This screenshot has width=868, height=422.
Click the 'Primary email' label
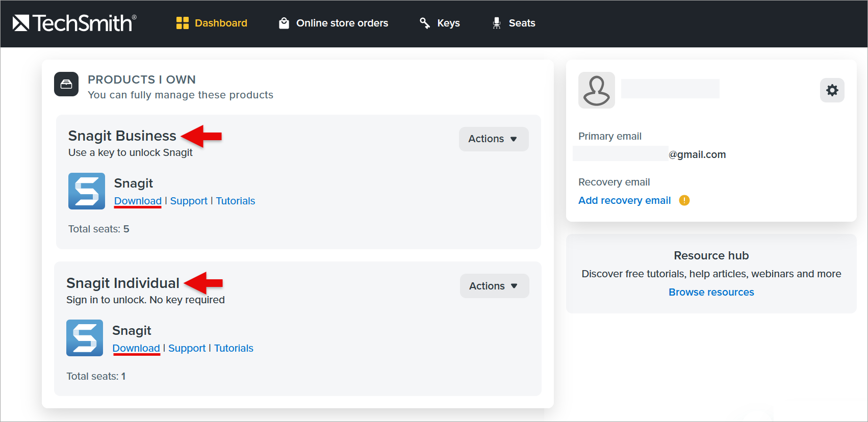pyautogui.click(x=610, y=136)
